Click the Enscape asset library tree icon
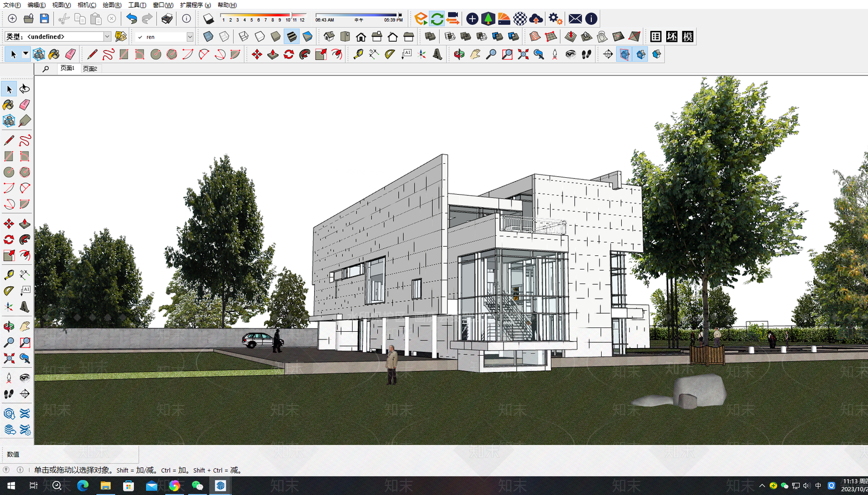Viewport: 868px width, 495px height. (488, 18)
